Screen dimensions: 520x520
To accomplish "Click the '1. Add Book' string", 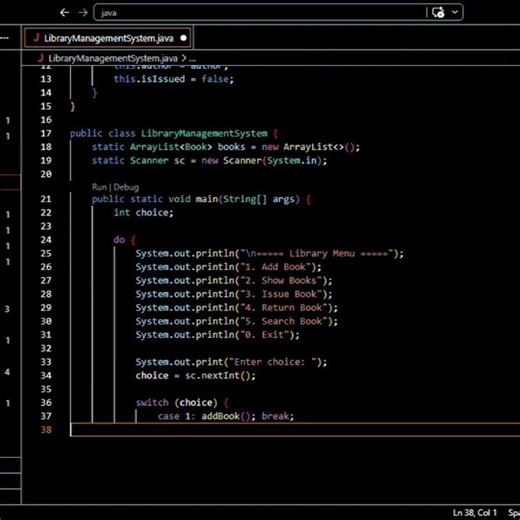I will (x=275, y=267).
